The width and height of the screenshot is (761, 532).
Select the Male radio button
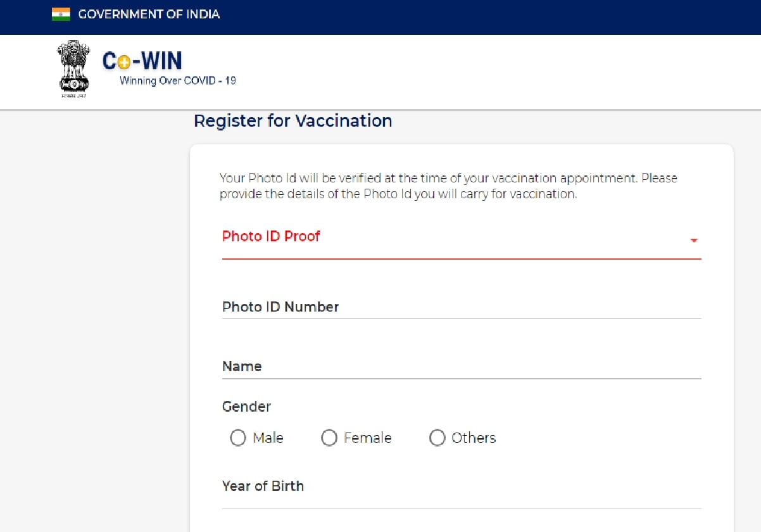238,438
